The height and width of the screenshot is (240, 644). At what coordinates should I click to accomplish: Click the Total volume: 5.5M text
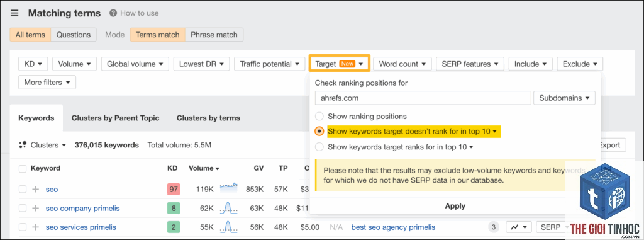click(179, 145)
